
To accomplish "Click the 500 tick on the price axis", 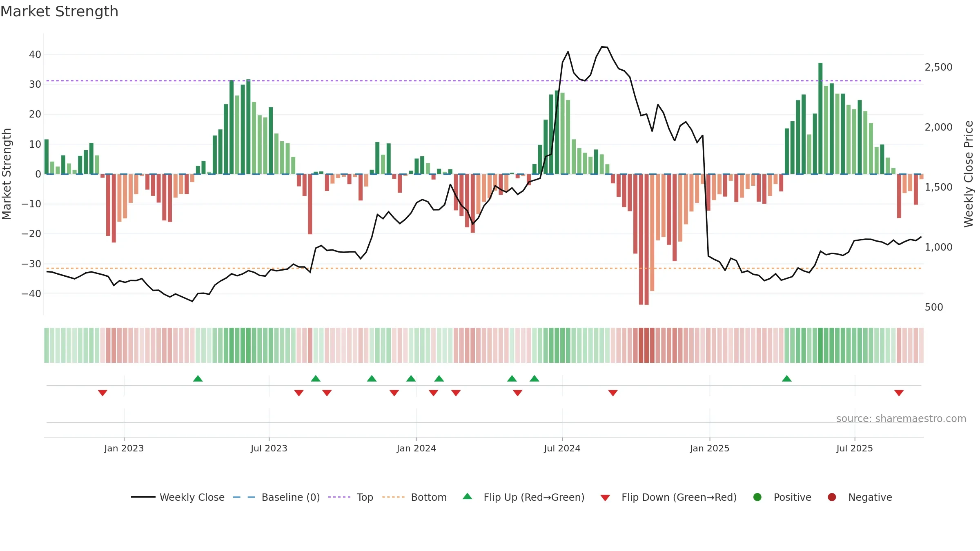I will point(934,307).
